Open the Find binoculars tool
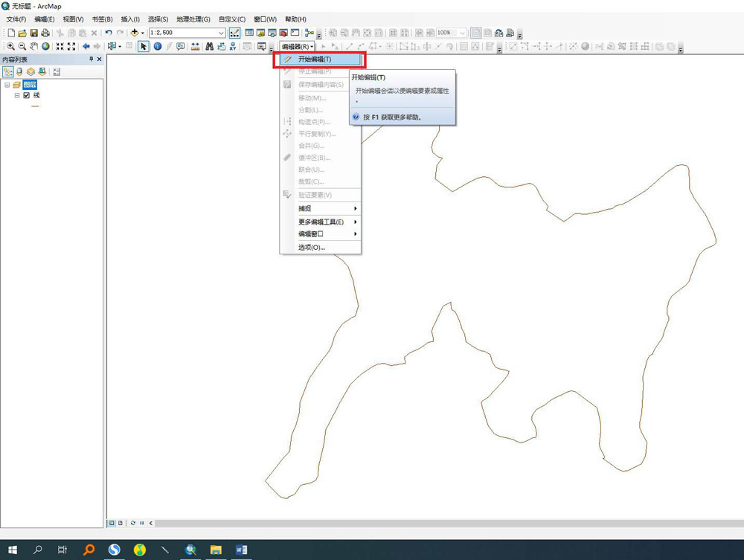Viewport: 744px width, 560px height. tap(210, 46)
